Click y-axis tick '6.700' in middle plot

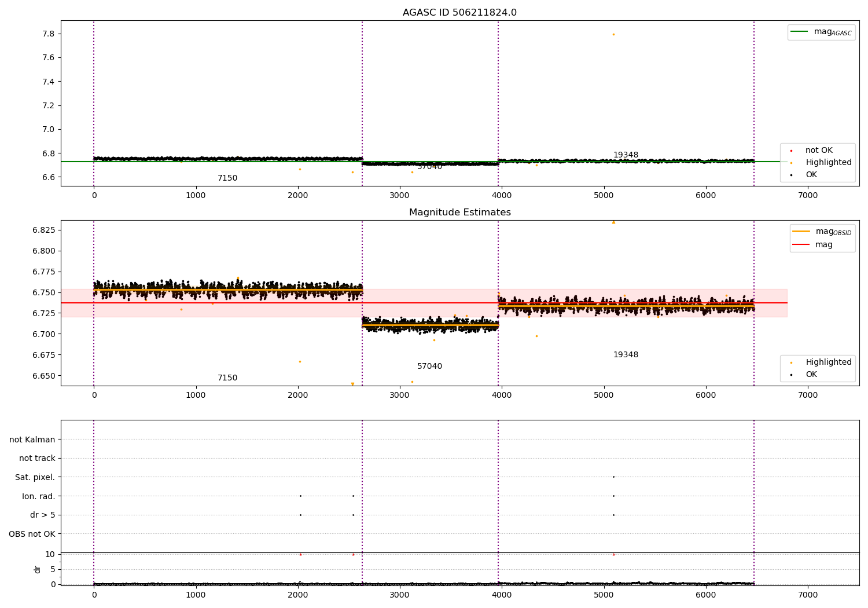43,335
